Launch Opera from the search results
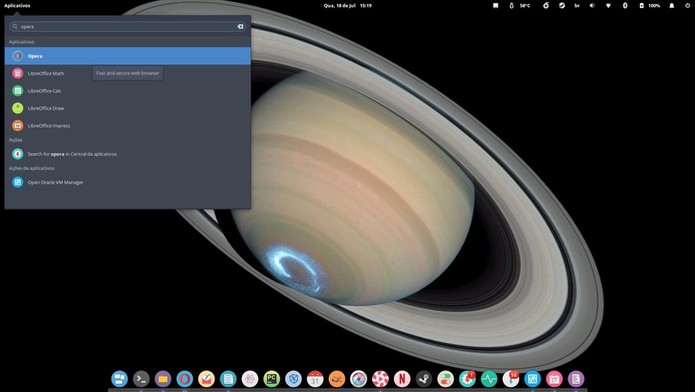Image resolution: width=695 pixels, height=392 pixels. point(128,56)
